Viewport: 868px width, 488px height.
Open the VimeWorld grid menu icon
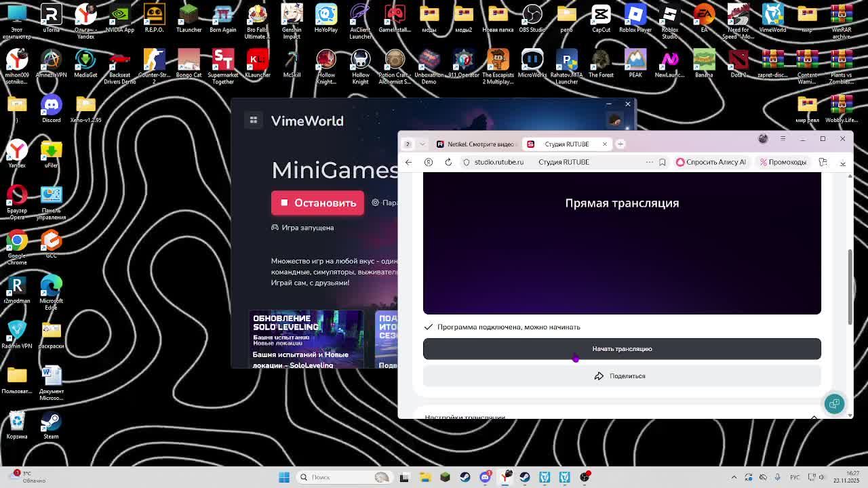(254, 120)
